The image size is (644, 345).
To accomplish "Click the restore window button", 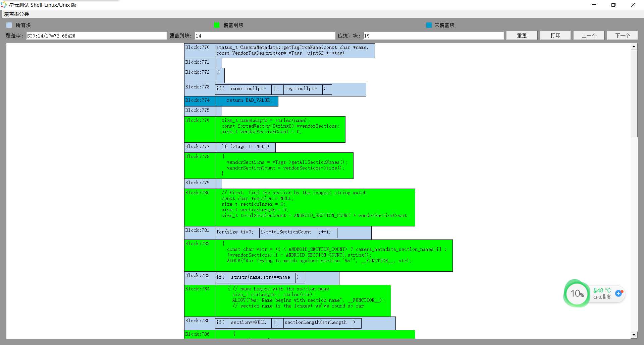I will pyautogui.click(x=613, y=5).
